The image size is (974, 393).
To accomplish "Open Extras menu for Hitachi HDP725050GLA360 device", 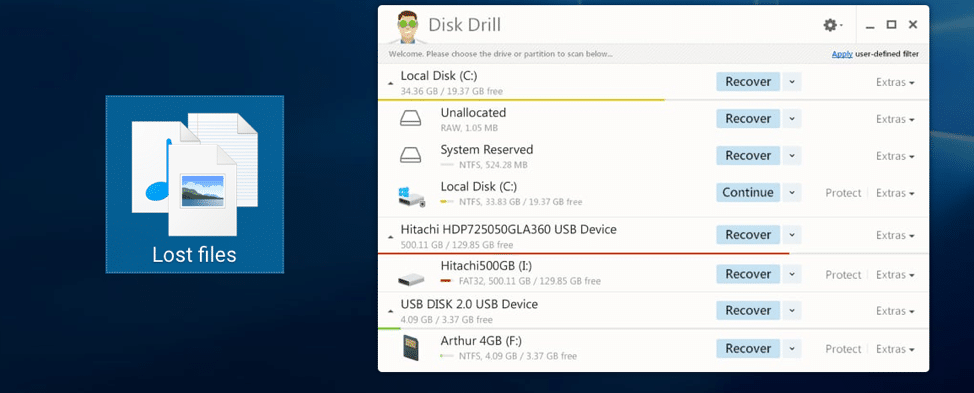I will coord(894,235).
